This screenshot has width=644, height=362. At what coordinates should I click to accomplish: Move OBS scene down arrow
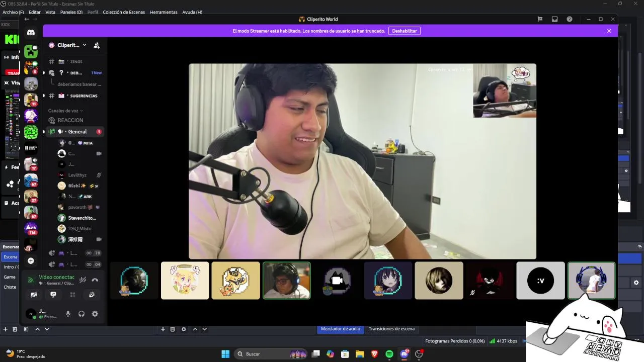pos(47,329)
